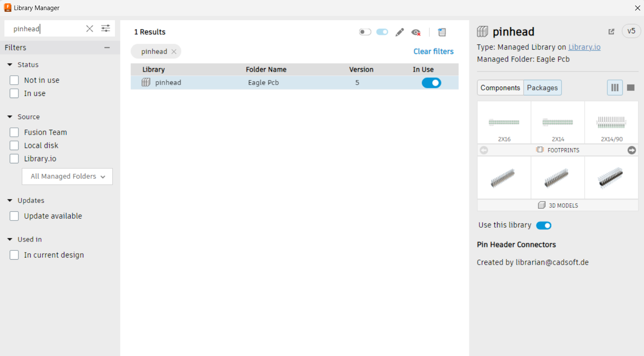Click the Clear filters link
The height and width of the screenshot is (356, 644).
(433, 51)
